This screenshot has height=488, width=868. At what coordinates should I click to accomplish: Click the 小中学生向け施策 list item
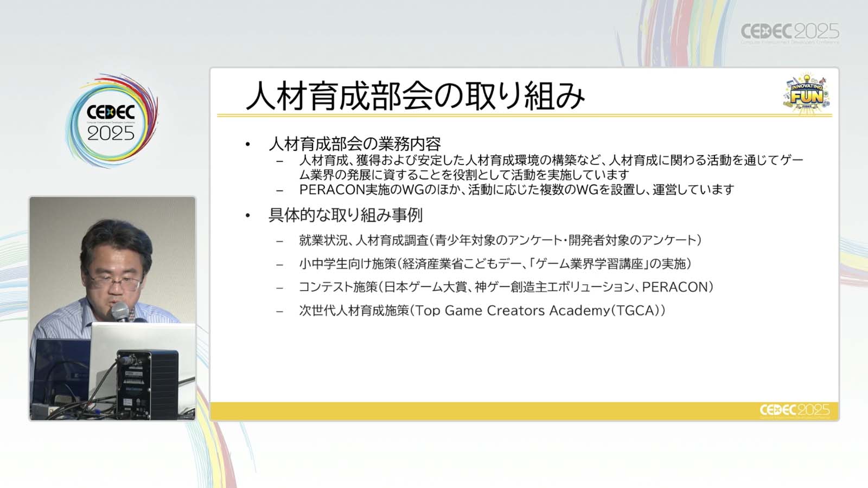point(495,264)
